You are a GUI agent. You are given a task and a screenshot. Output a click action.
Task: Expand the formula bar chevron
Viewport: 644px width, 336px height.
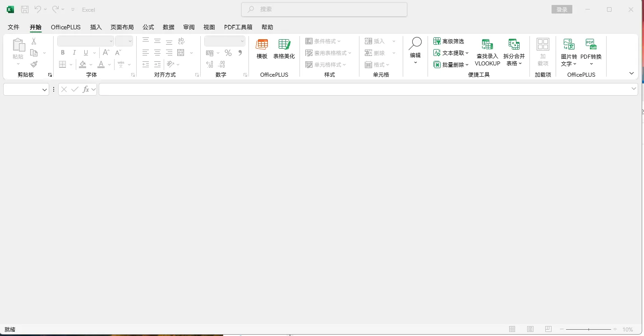(x=634, y=89)
